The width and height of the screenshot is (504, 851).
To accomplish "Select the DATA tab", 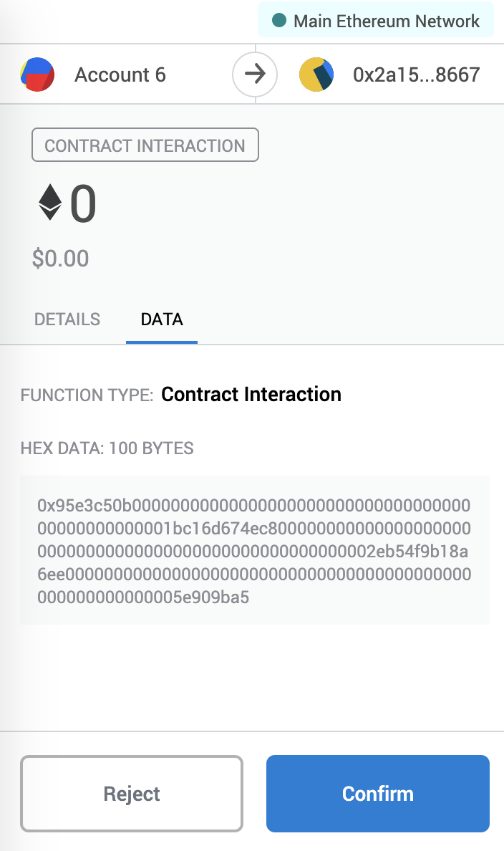I will click(161, 319).
